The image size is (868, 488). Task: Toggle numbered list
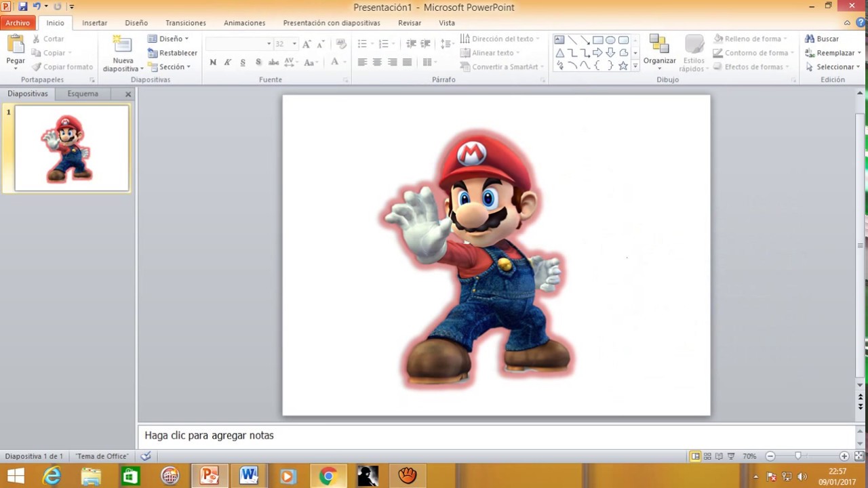[383, 44]
